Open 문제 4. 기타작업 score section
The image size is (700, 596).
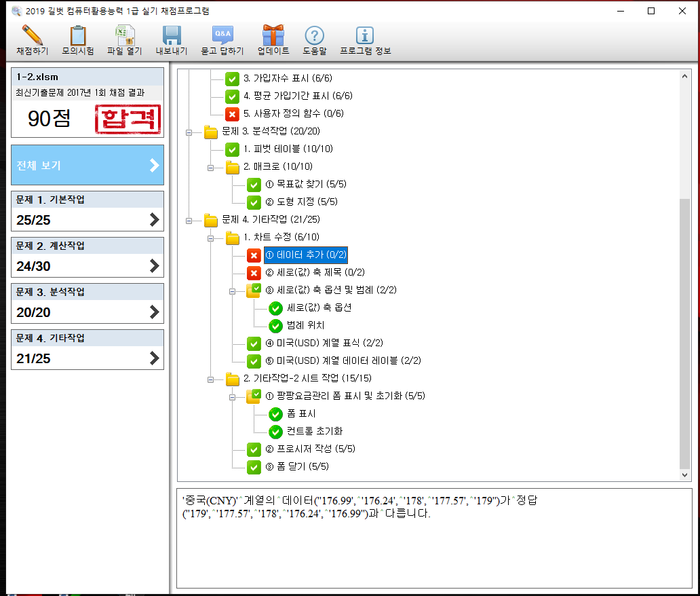coord(87,350)
